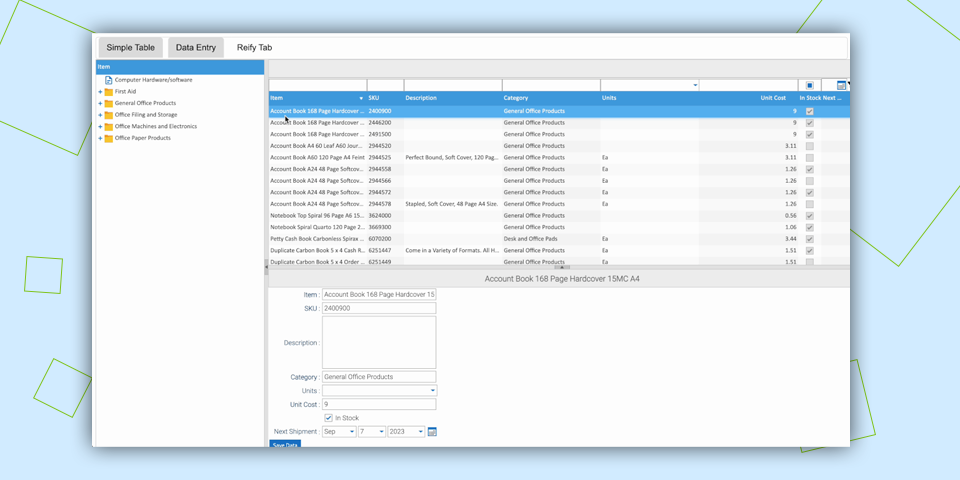The image size is (960, 480).
Task: Click the Item field in form
Action: coord(379,294)
